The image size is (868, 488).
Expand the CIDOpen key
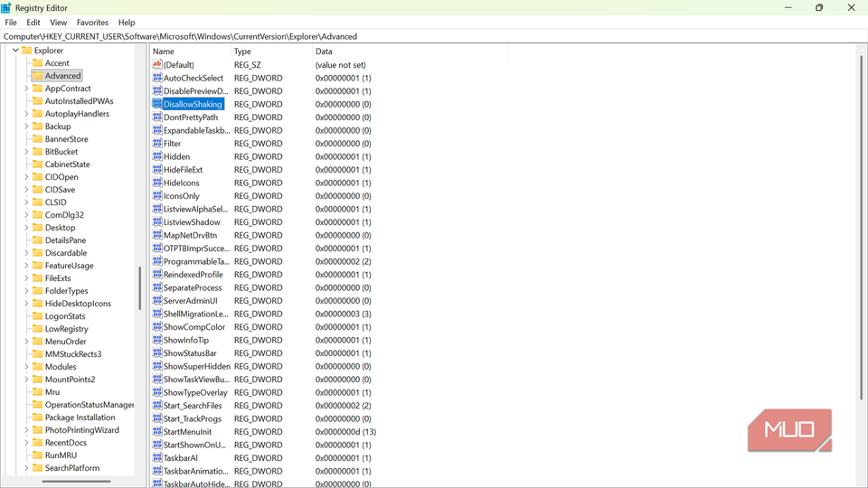26,177
